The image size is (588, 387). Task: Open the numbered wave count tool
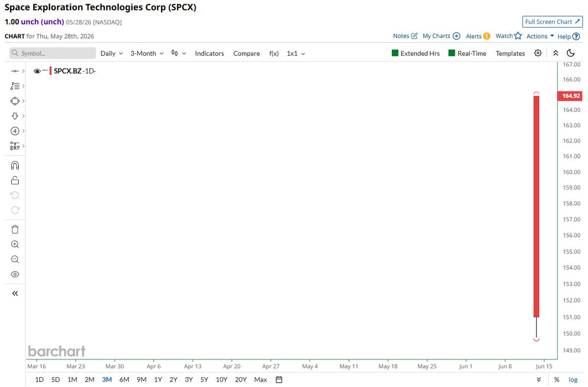(15, 131)
